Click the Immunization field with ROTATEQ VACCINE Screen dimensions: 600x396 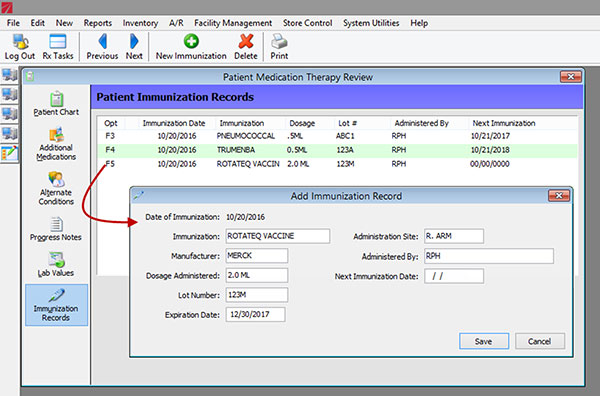coord(277,236)
